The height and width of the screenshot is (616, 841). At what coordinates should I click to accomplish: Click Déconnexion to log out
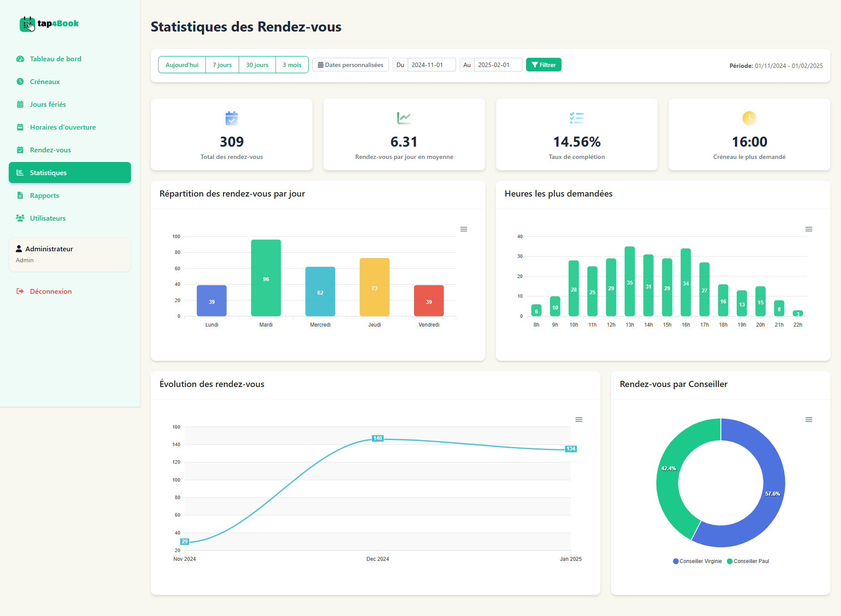pyautogui.click(x=50, y=291)
